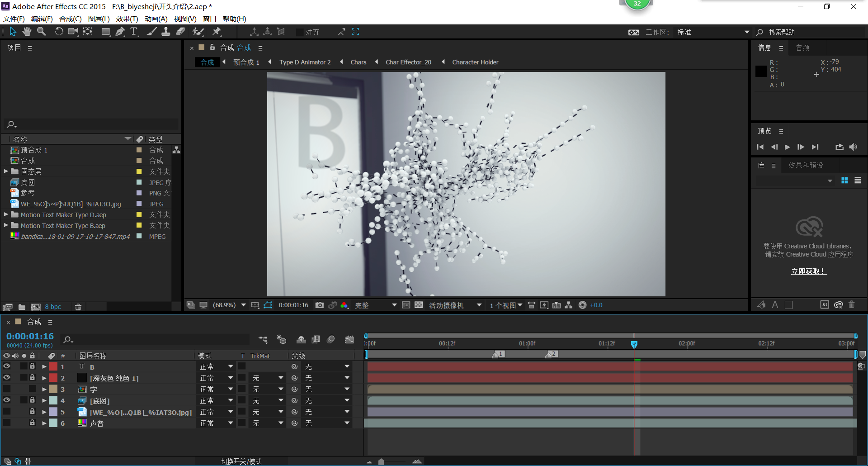Select the Zoom magnifier tool

click(x=41, y=32)
